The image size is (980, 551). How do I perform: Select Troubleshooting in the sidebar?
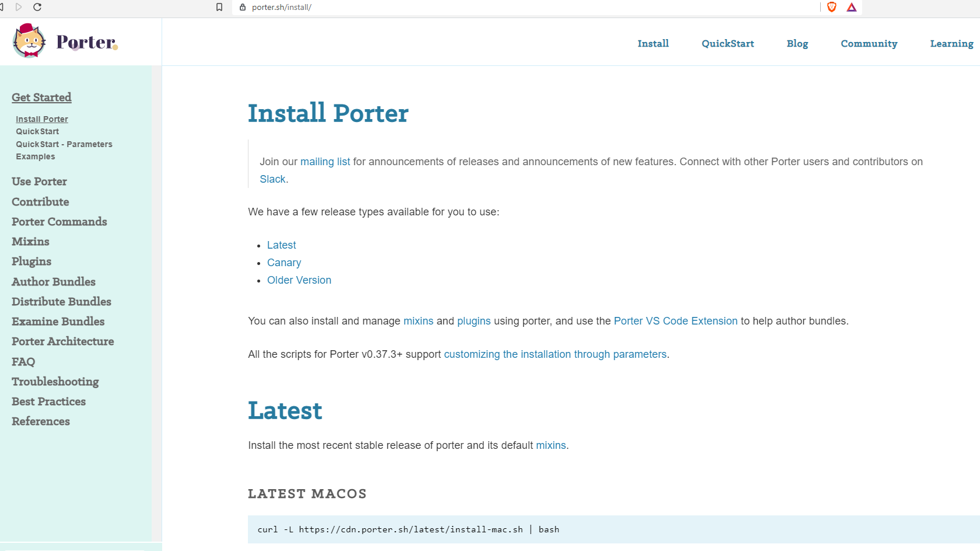(x=55, y=382)
